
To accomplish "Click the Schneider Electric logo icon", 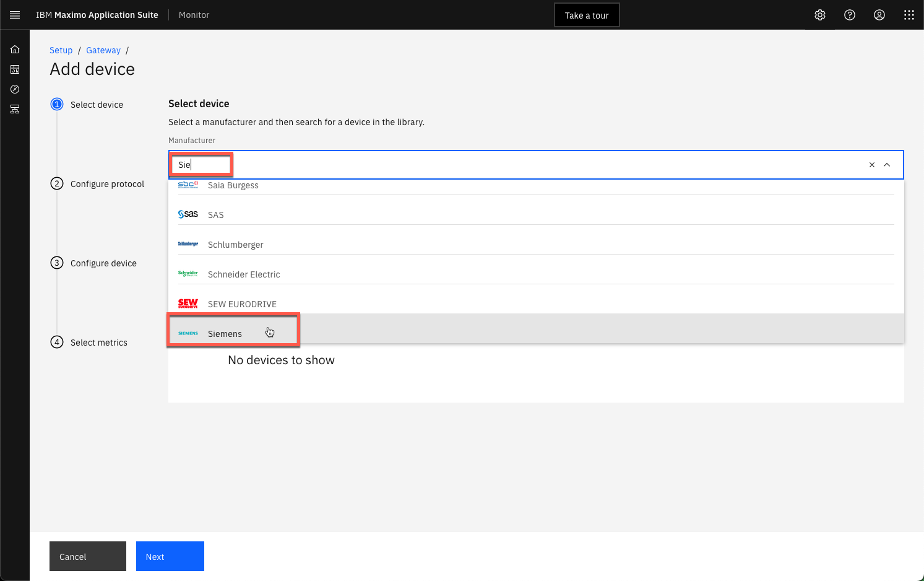I will tap(188, 274).
